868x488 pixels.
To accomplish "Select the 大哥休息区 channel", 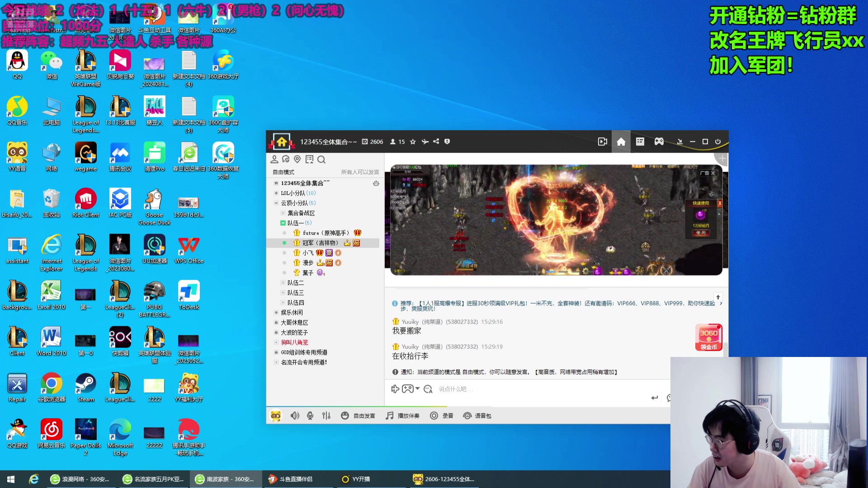I will pos(294,323).
